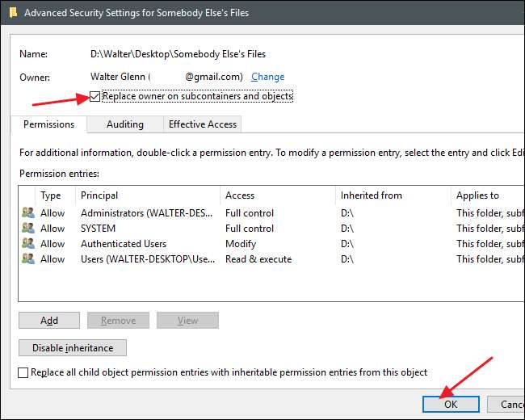Toggle Replace owner on subcontainers and objects
The image size is (525, 420).
(96, 96)
